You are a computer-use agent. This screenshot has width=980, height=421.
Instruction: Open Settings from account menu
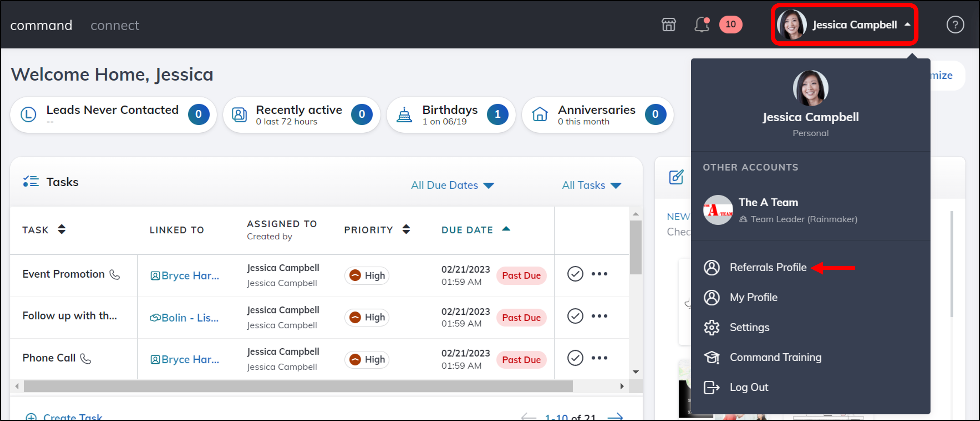[x=749, y=328]
